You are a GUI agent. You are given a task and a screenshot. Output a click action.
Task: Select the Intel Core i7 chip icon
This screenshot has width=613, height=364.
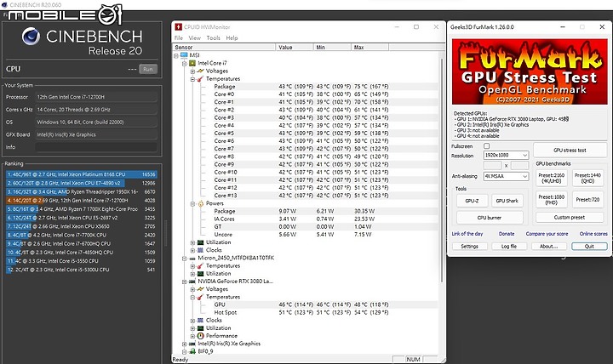(x=192, y=63)
